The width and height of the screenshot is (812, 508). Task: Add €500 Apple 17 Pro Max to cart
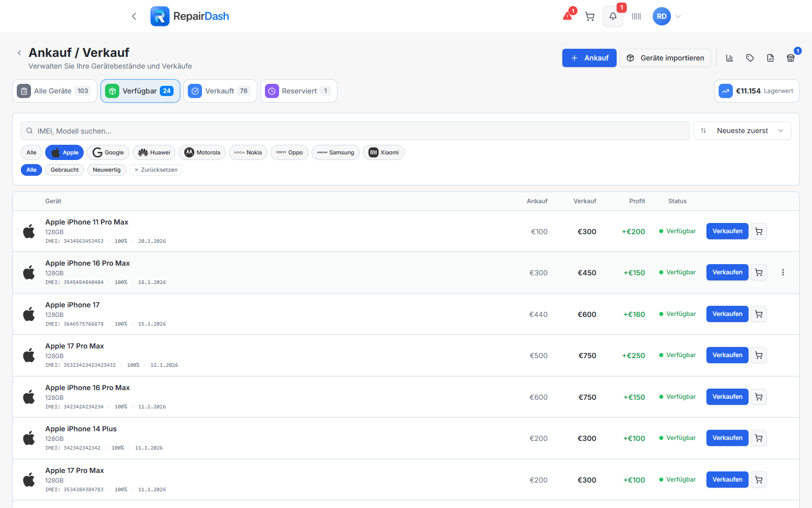click(759, 355)
